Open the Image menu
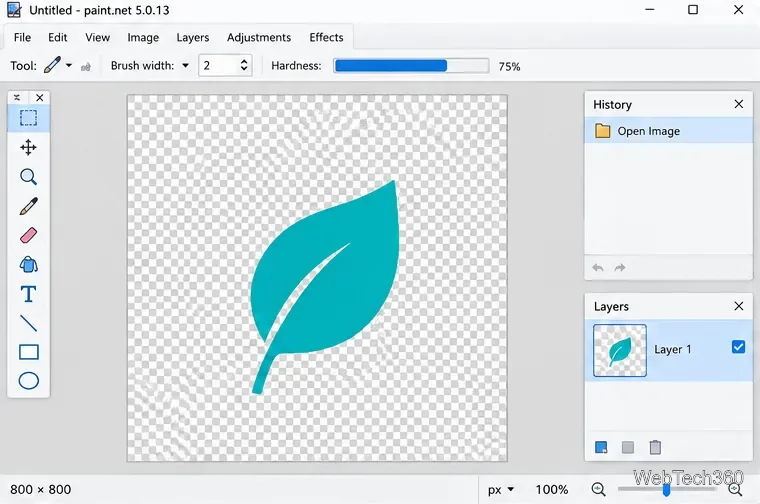Screen dimensions: 760x504 (x=143, y=37)
